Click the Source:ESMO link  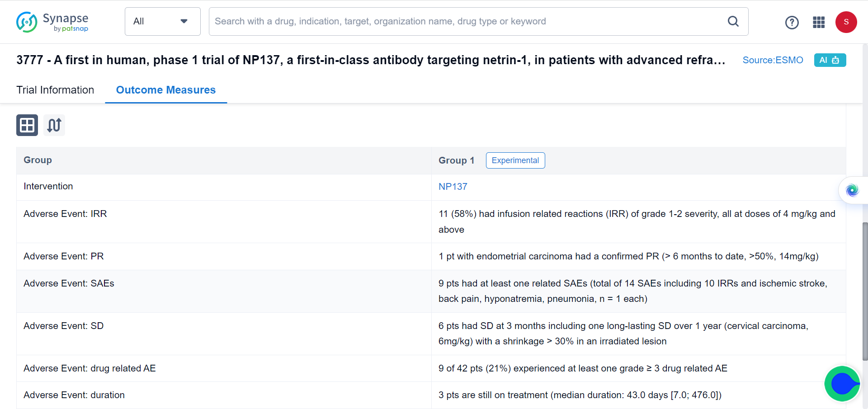pos(773,60)
